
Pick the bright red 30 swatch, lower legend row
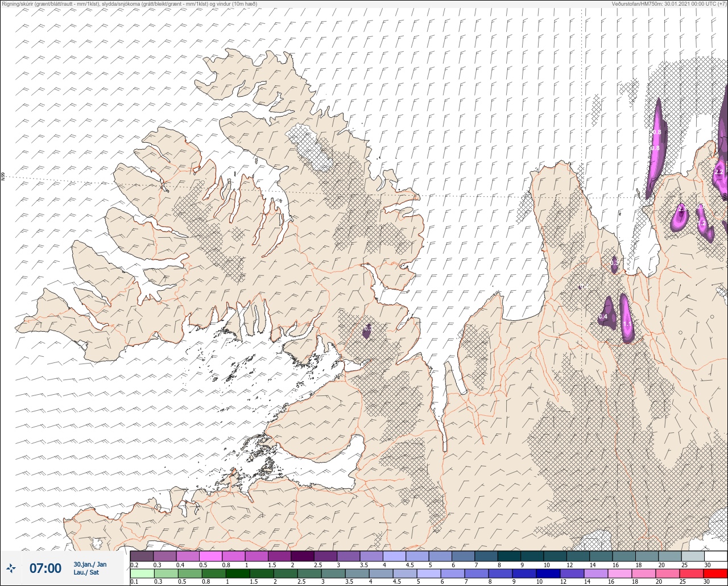tap(715, 573)
